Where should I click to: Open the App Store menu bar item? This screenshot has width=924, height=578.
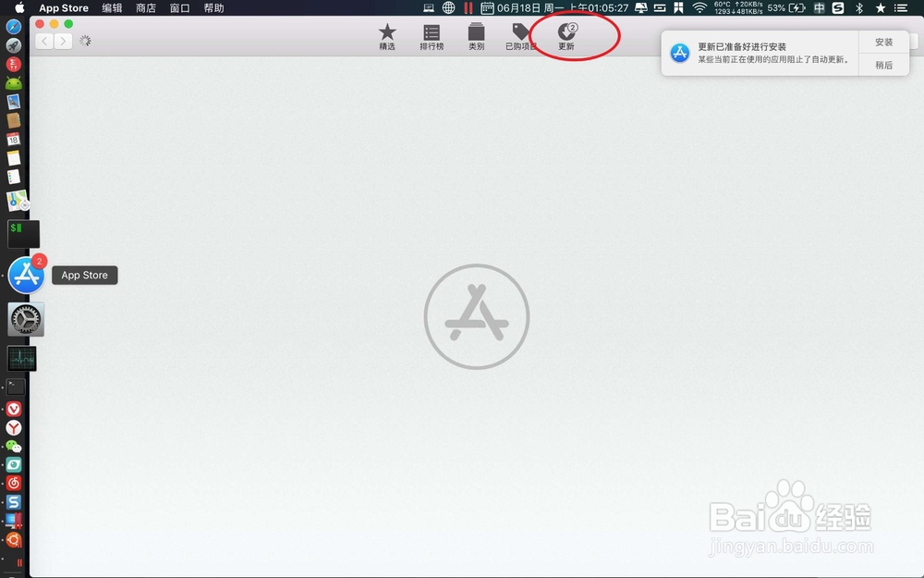(64, 7)
